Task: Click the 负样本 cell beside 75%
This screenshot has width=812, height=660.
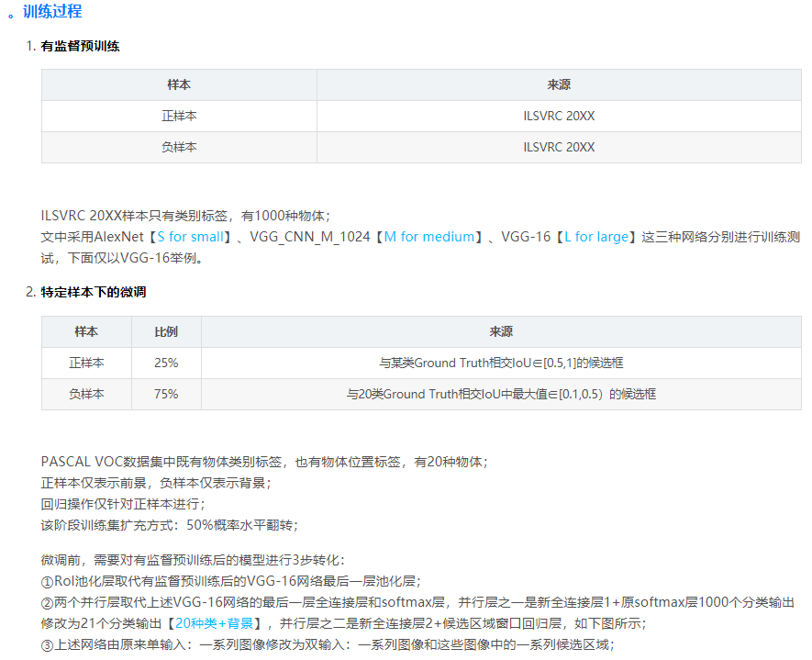Action: [x=86, y=394]
